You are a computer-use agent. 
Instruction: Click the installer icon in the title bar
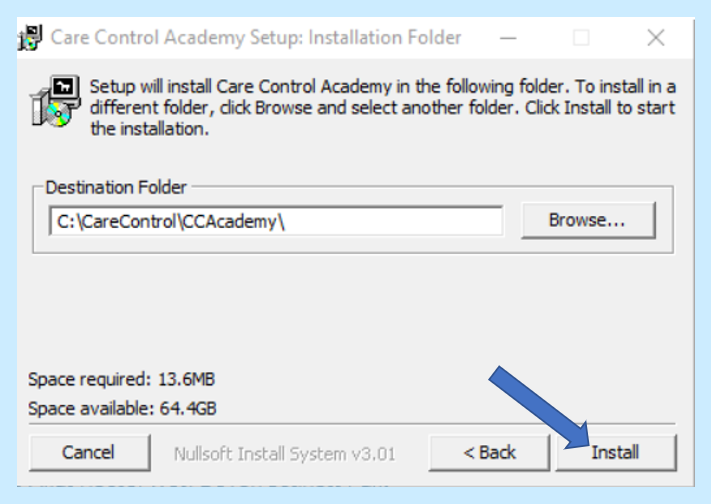(30, 38)
